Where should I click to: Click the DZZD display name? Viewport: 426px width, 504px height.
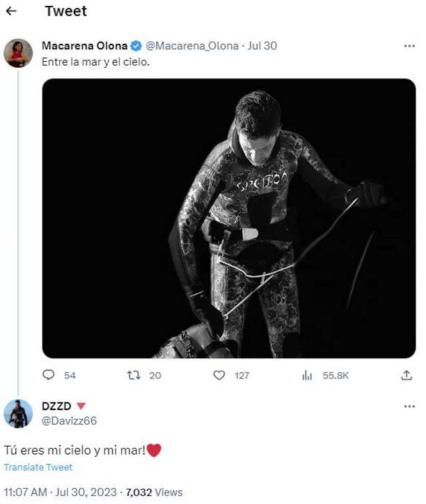pyautogui.click(x=57, y=406)
